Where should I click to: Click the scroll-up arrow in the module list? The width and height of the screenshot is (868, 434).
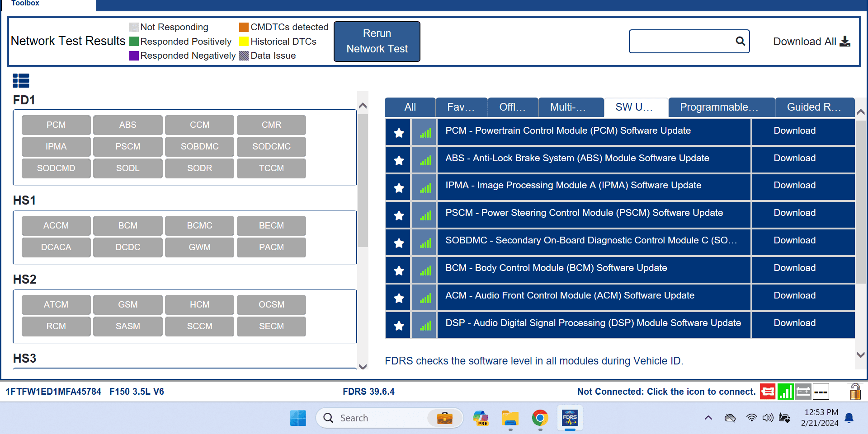[363, 105]
